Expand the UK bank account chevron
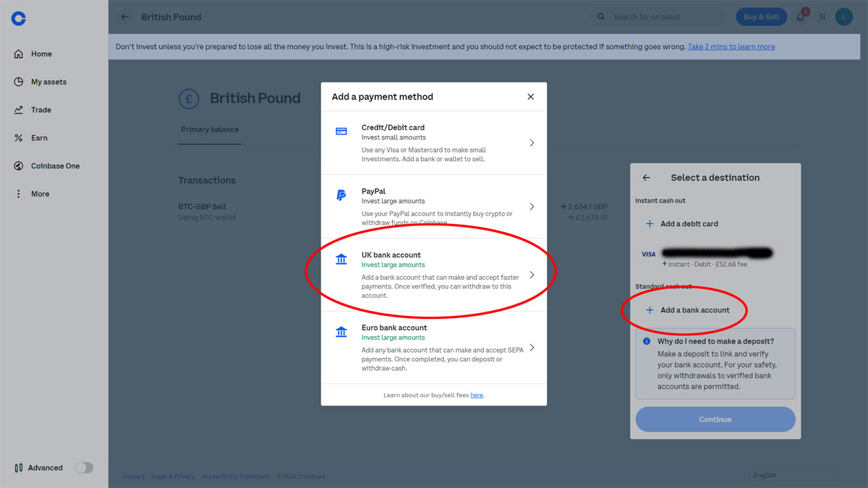This screenshot has width=868, height=488. pos(532,275)
